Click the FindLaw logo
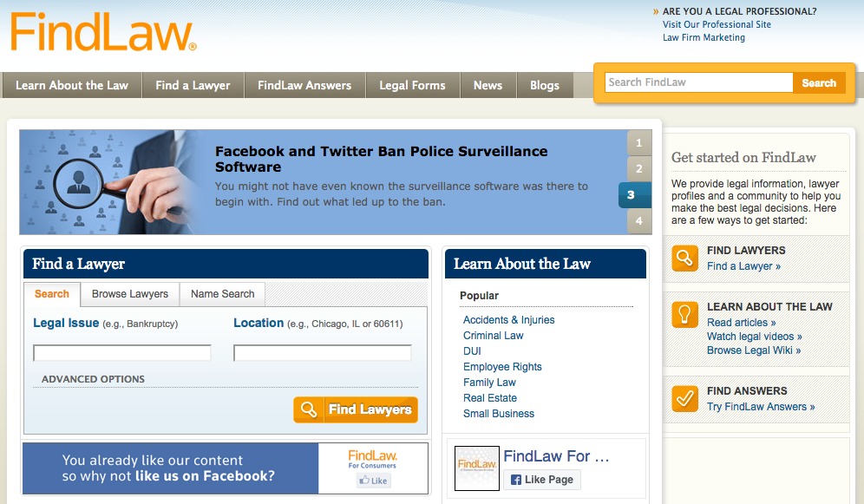 click(100, 32)
